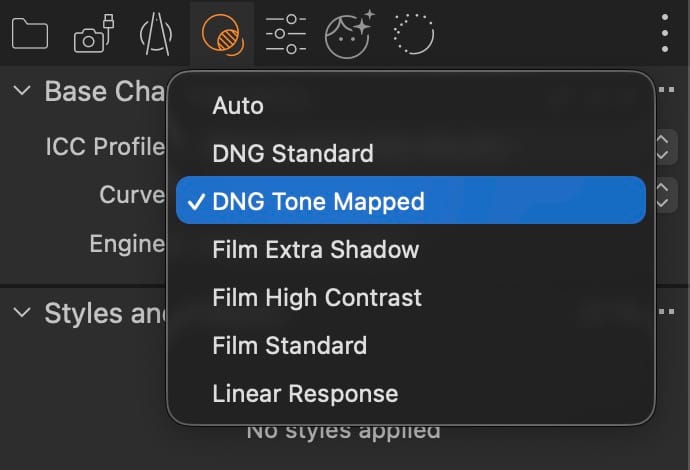Select Film Standard curve option
The height and width of the screenshot is (470, 690).
tap(289, 346)
